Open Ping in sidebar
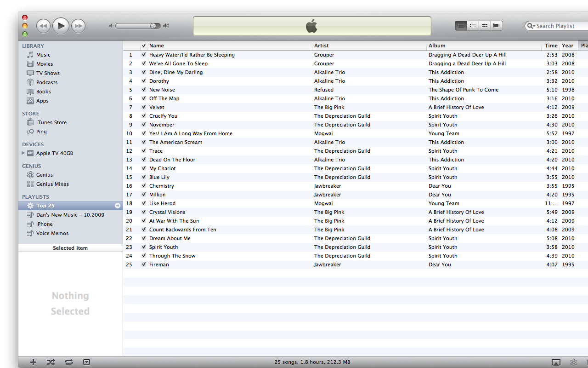The height and width of the screenshot is (368, 588). [41, 132]
